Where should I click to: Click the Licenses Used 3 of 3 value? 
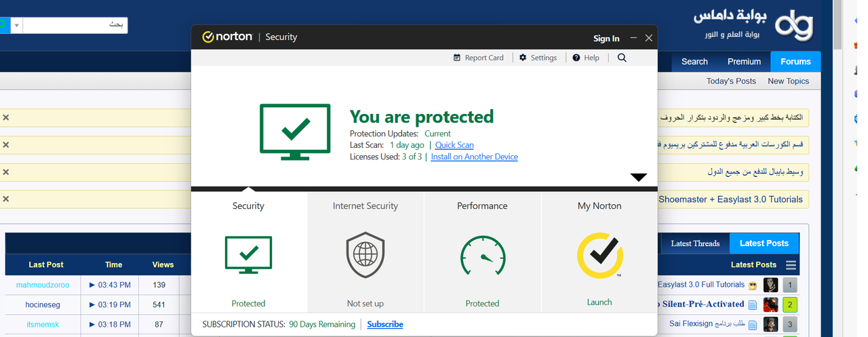pos(412,157)
